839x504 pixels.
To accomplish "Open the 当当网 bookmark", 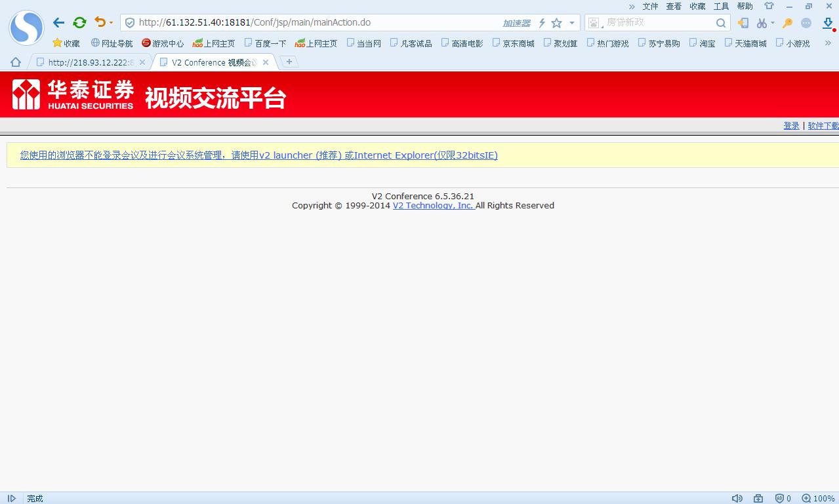I will click(x=364, y=43).
